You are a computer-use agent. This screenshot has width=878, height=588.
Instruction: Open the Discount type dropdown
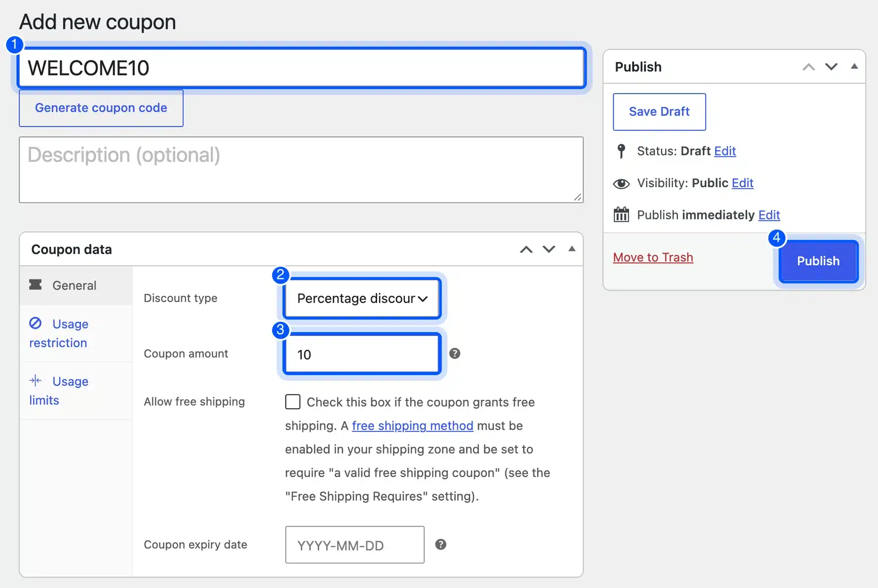click(362, 298)
